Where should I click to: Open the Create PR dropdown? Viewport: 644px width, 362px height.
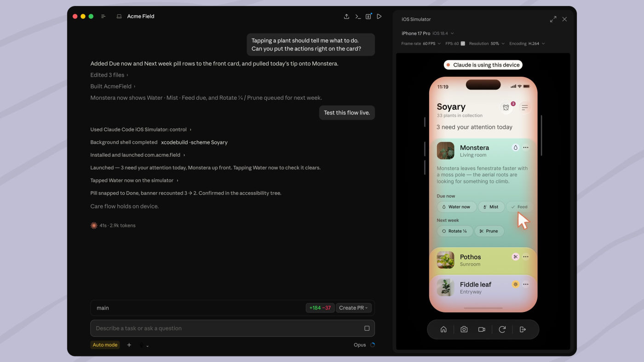coord(353,308)
